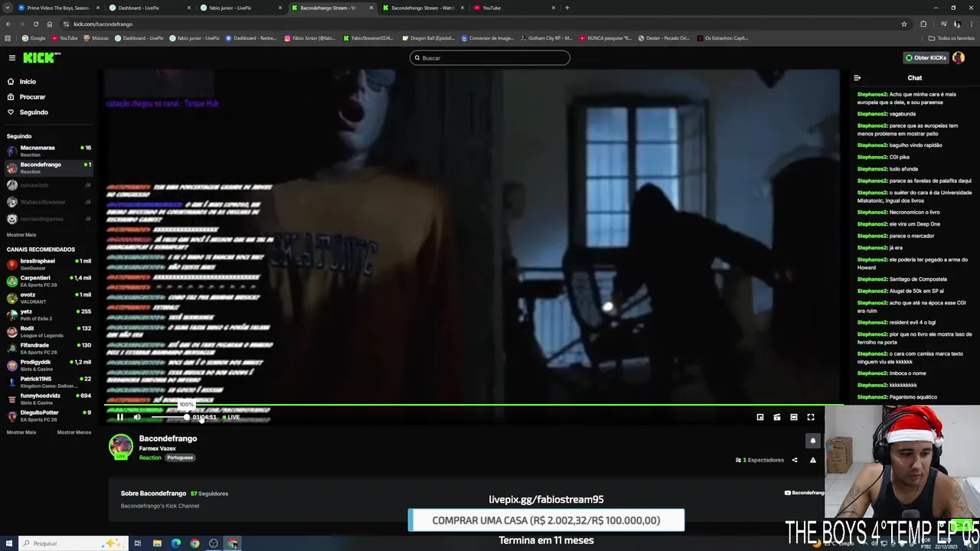Image resolution: width=980 pixels, height=551 pixels.
Task: Select Bacondefrango in the following list
Action: tap(47, 168)
